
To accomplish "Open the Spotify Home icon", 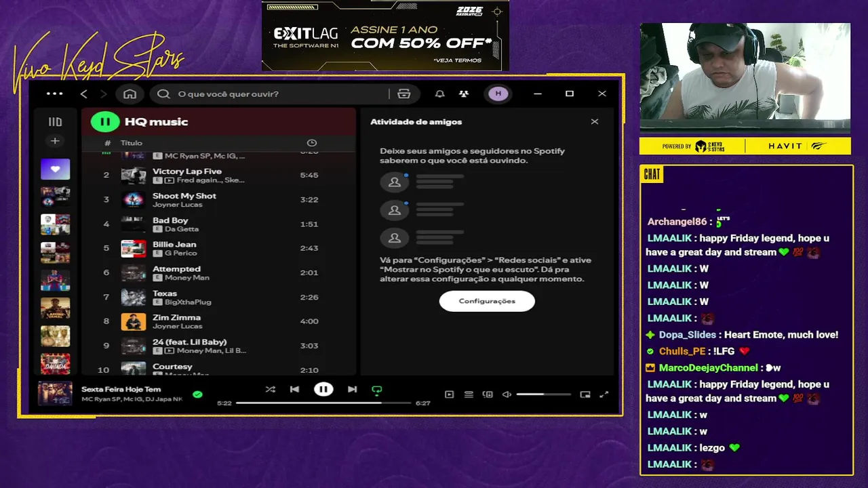I will (x=130, y=94).
